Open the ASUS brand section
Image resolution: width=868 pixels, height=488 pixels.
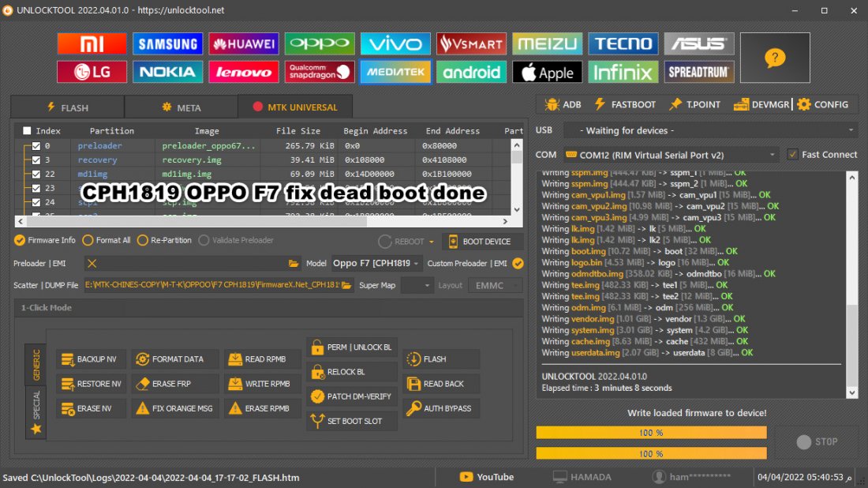click(698, 43)
